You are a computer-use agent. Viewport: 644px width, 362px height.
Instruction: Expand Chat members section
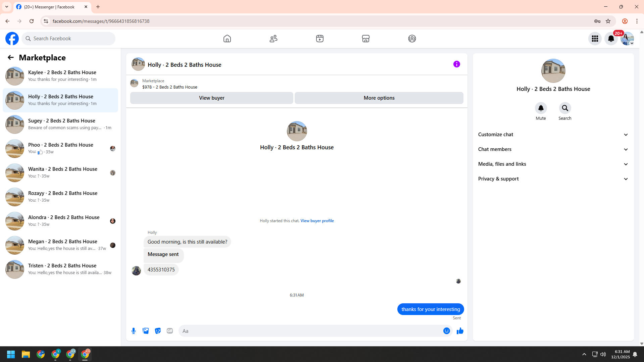(x=553, y=149)
